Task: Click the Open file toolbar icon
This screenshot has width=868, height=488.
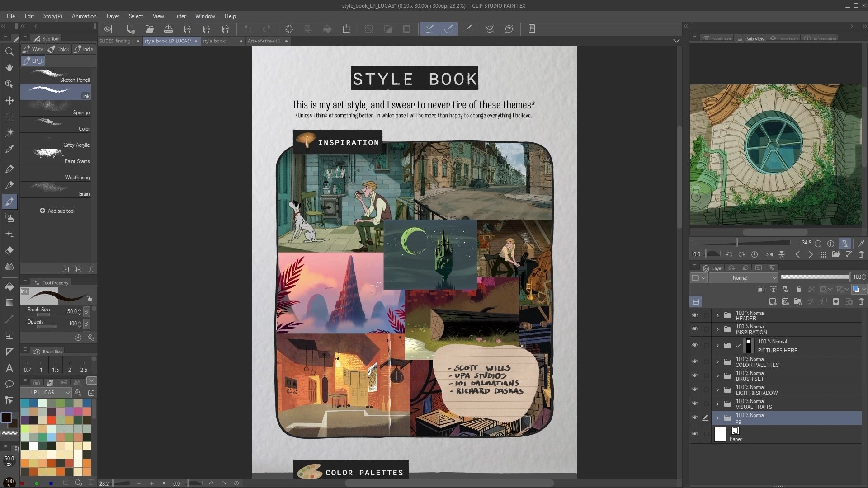Action: tap(150, 29)
